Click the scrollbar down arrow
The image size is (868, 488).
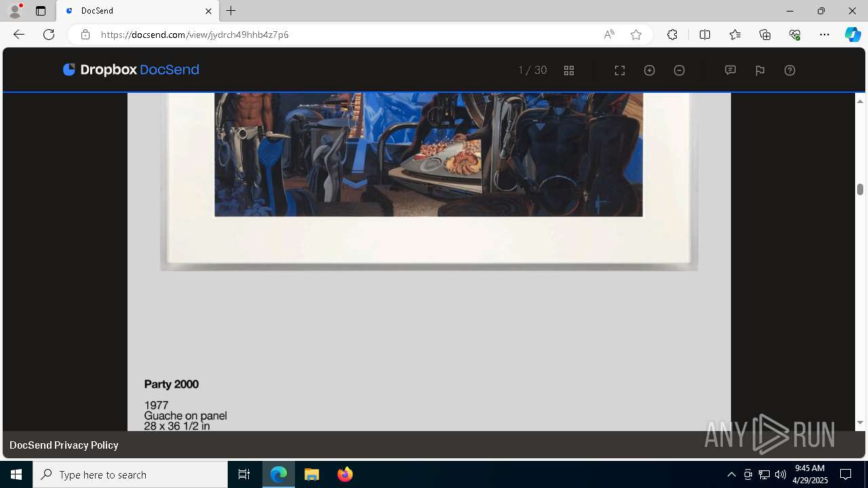[x=860, y=423]
